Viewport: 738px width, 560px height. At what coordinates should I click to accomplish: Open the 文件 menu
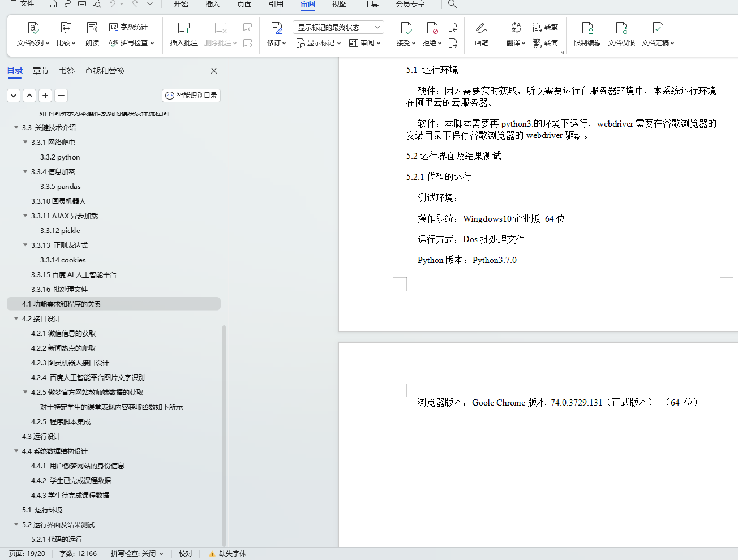[x=22, y=4]
